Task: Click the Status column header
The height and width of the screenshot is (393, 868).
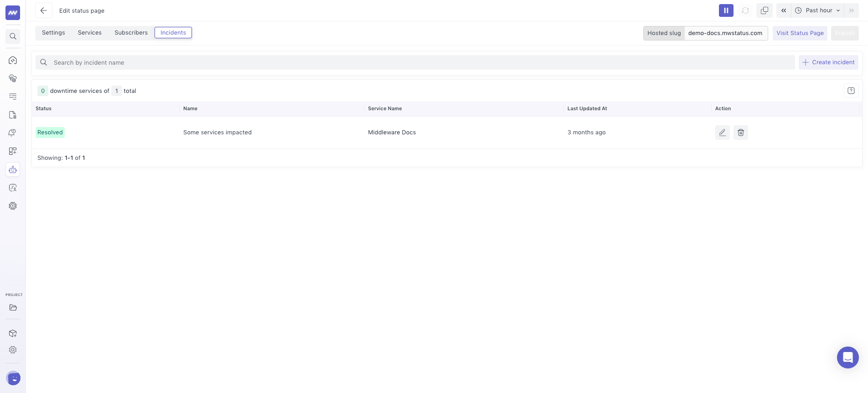Action: coord(44,108)
